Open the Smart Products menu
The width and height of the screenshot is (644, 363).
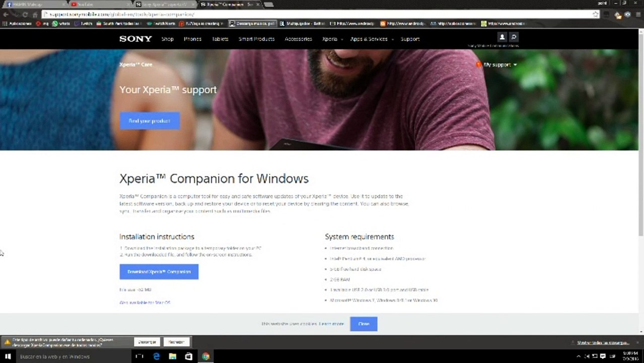tap(256, 39)
